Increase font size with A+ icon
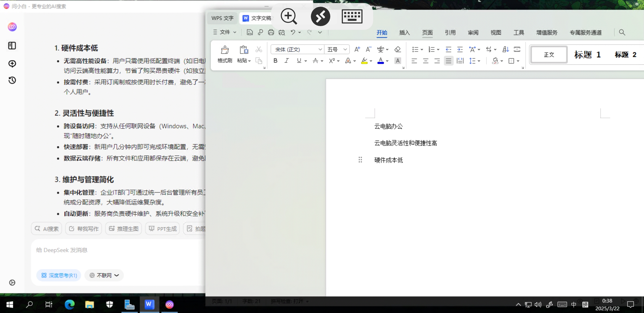This screenshot has width=644, height=313. click(357, 49)
